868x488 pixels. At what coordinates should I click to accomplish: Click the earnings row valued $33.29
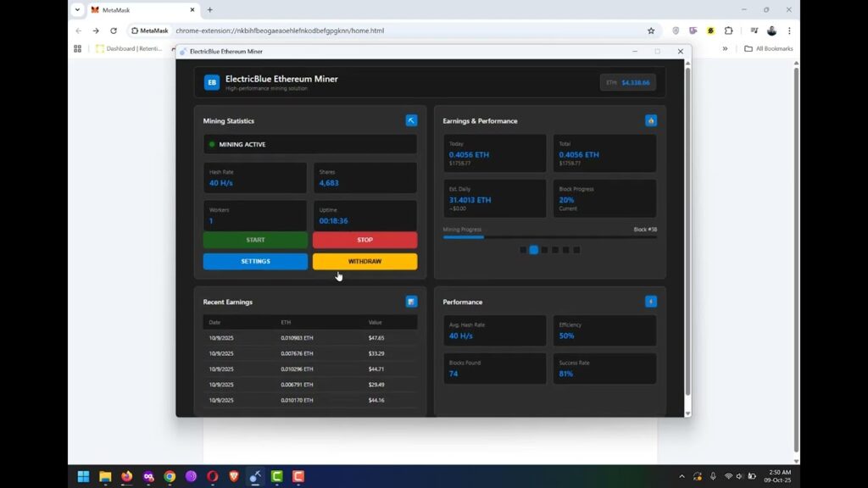pyautogui.click(x=310, y=353)
